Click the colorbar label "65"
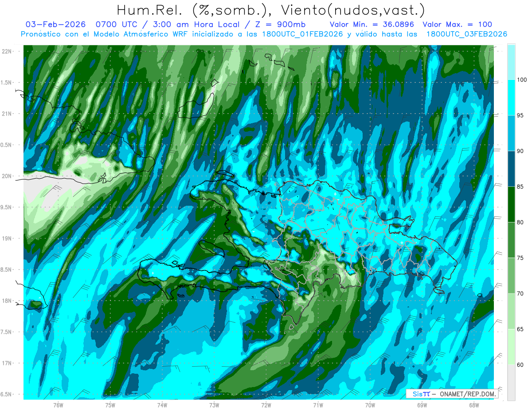The height and width of the screenshot is (411, 532). 520,329
